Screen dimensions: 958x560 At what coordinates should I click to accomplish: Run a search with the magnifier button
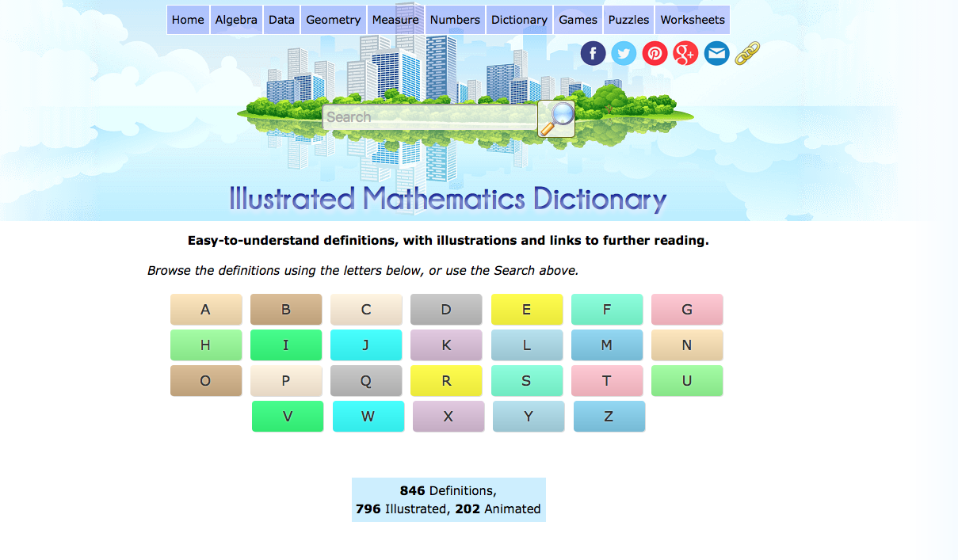pyautogui.click(x=555, y=119)
